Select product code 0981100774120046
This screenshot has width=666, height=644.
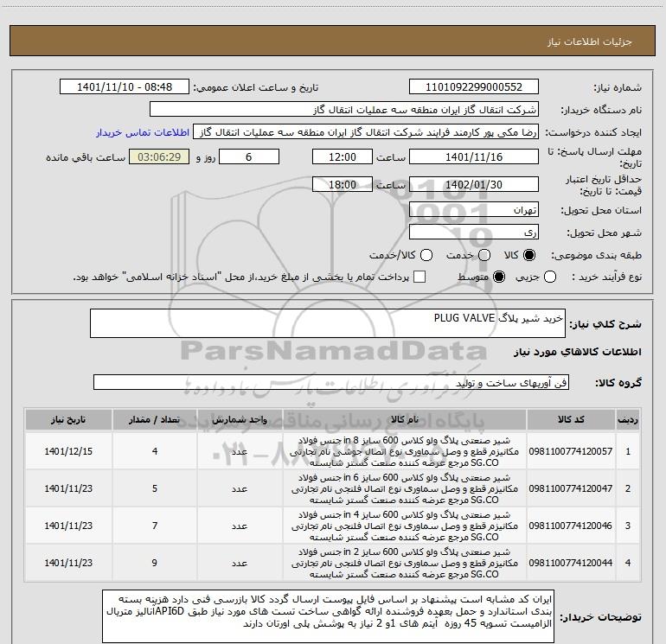click(x=571, y=526)
